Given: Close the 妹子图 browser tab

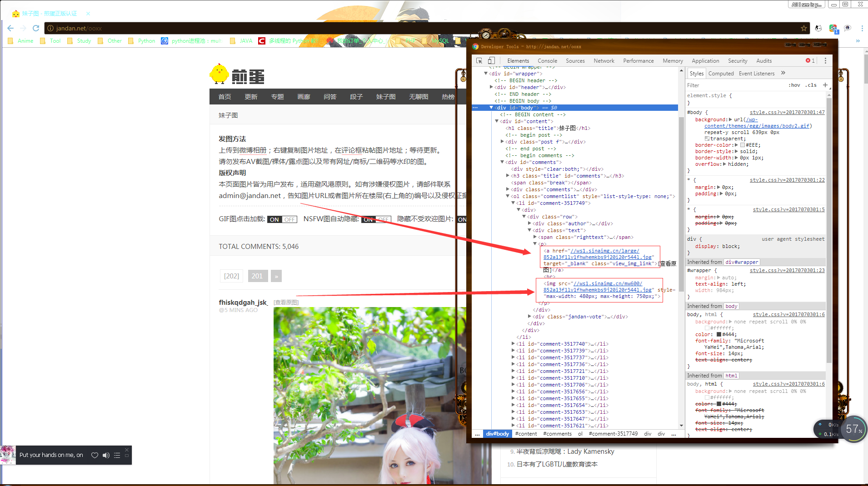Looking at the screenshot, I should tap(88, 14).
